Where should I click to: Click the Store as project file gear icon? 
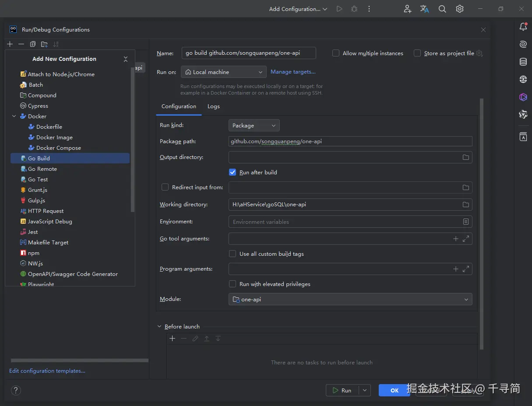pos(479,53)
